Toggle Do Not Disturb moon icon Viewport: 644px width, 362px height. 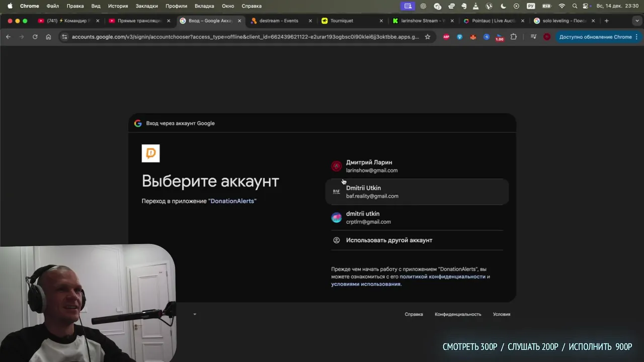(504, 6)
